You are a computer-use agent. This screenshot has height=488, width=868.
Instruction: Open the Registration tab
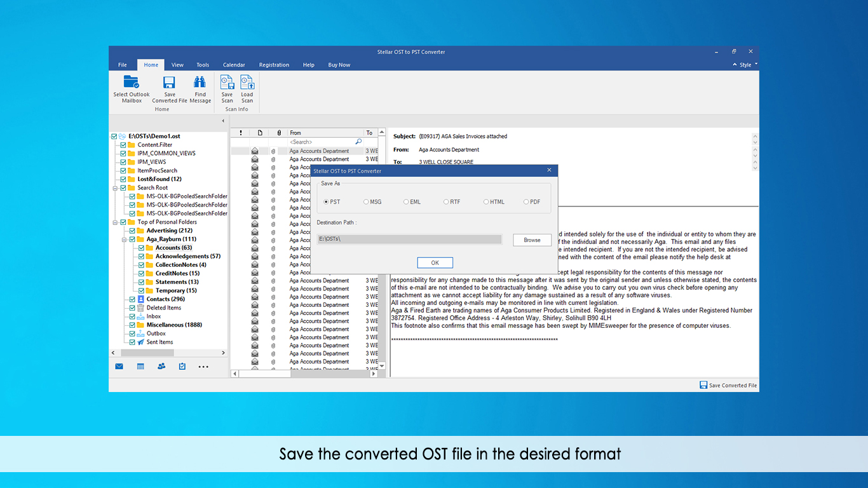tap(274, 65)
